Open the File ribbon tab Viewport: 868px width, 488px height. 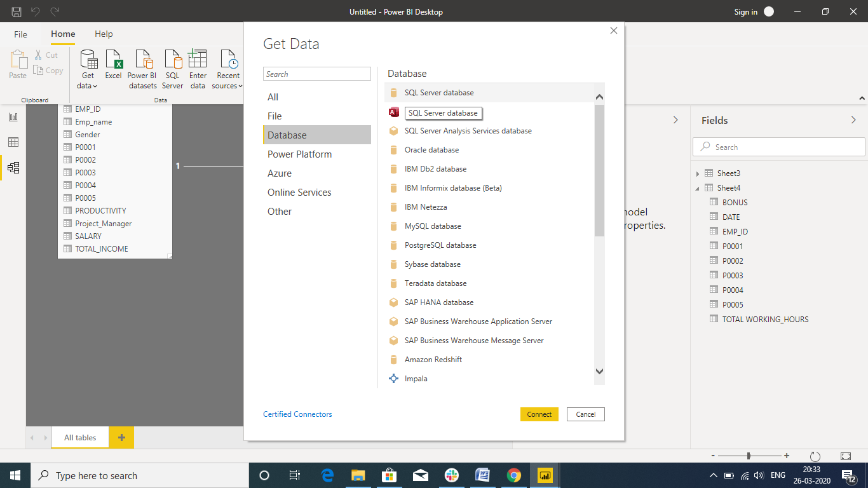(21, 34)
